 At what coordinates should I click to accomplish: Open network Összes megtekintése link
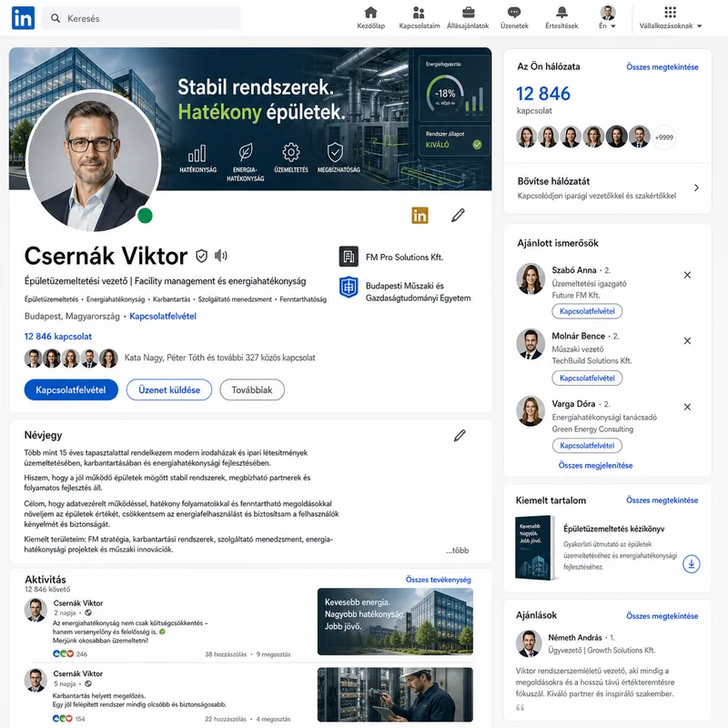coord(662,66)
